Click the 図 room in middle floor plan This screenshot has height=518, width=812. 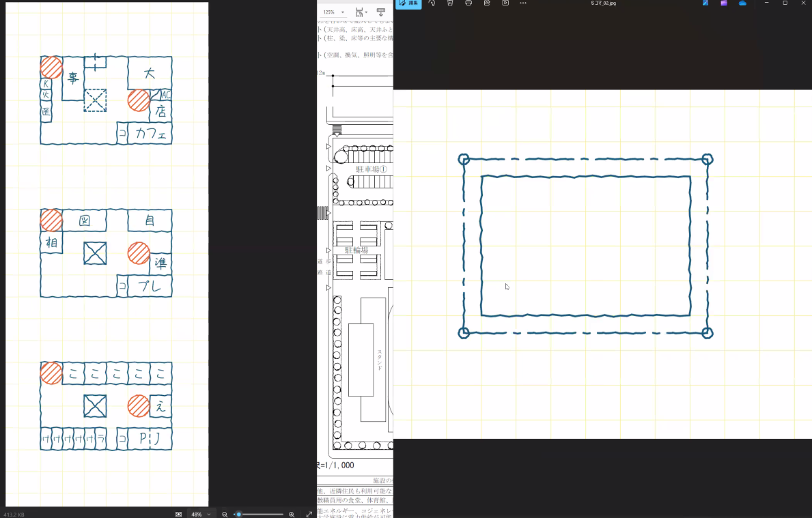[85, 221]
